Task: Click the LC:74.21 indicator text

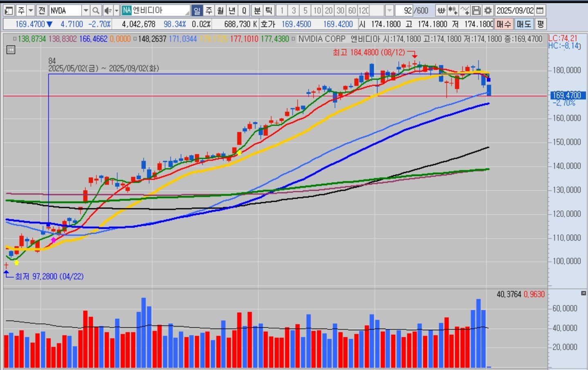Action: (563, 38)
